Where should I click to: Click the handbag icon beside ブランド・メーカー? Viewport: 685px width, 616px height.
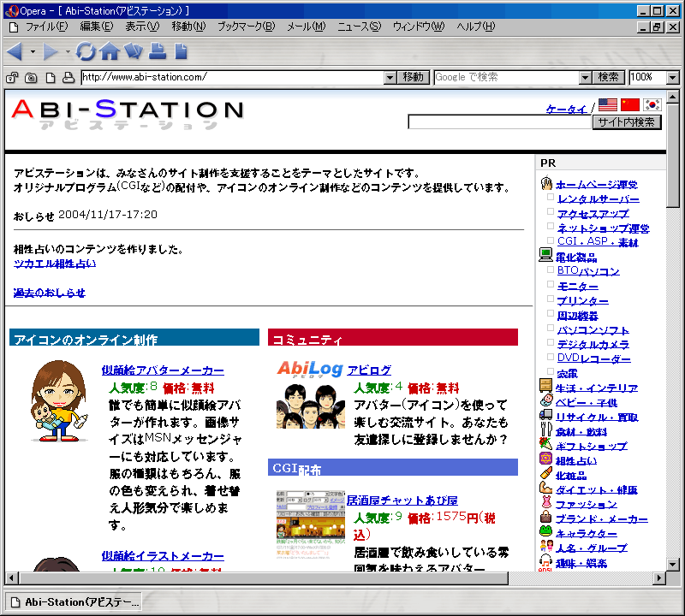tap(546, 517)
